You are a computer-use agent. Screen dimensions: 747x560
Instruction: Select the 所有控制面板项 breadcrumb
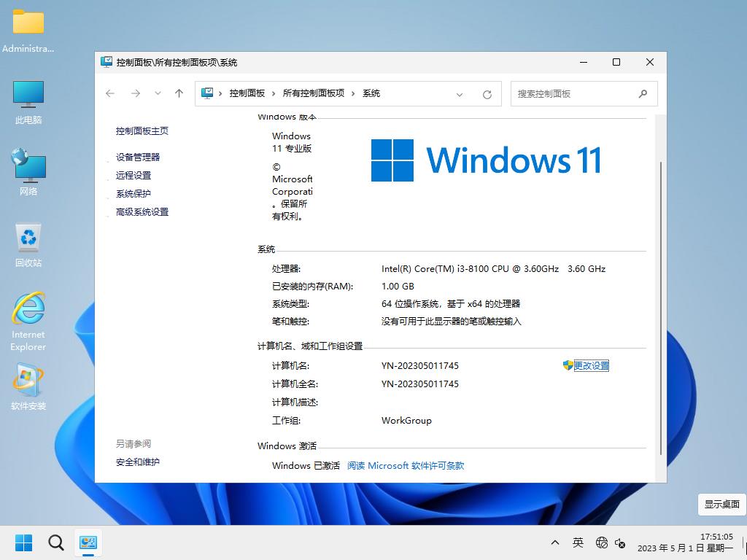coord(313,93)
